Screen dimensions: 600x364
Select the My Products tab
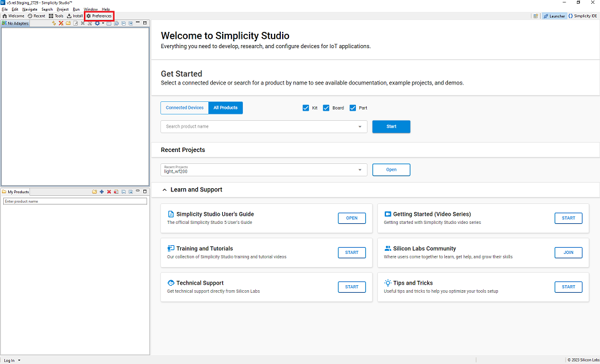15,191
